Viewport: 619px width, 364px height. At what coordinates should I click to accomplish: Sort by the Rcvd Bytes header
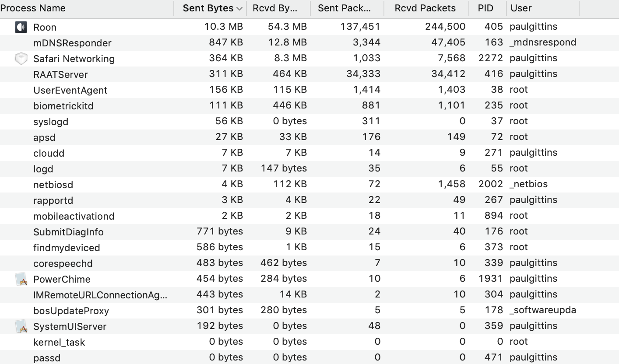pos(278,8)
